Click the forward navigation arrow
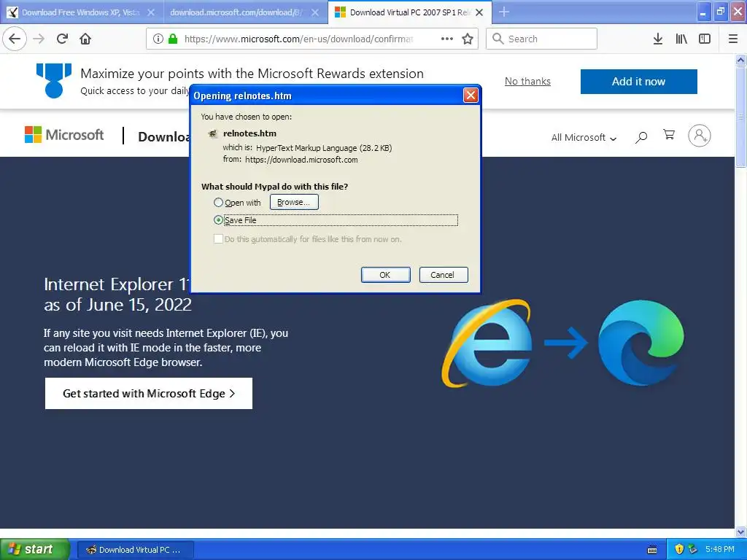Screen dimensions: 747x560 39,39
